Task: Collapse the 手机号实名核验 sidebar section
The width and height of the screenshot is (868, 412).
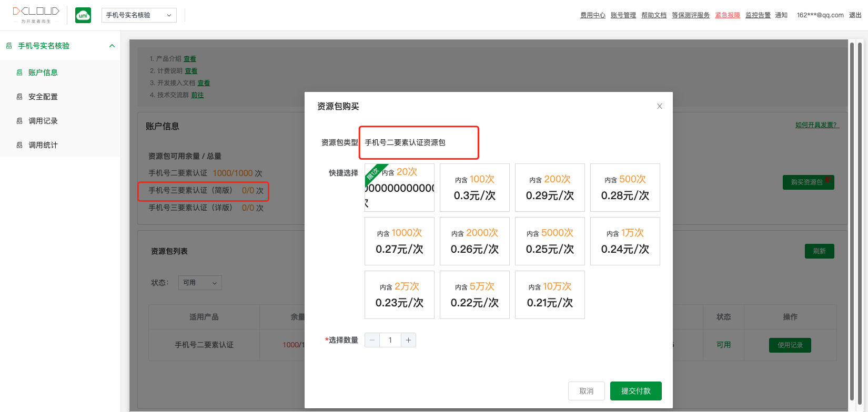Action: coord(112,46)
